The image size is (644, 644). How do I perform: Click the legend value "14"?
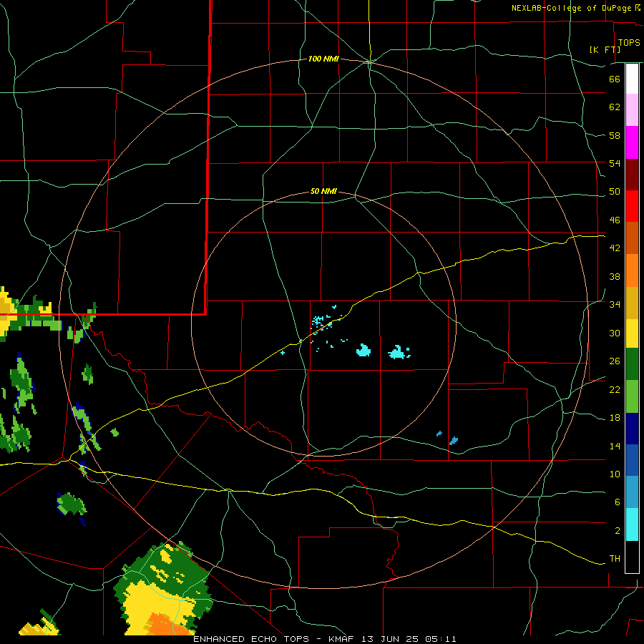click(x=615, y=446)
